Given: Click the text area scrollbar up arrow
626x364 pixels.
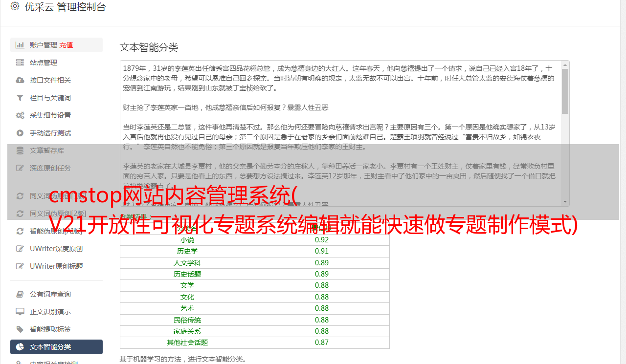Looking at the screenshot, I should (x=565, y=64).
